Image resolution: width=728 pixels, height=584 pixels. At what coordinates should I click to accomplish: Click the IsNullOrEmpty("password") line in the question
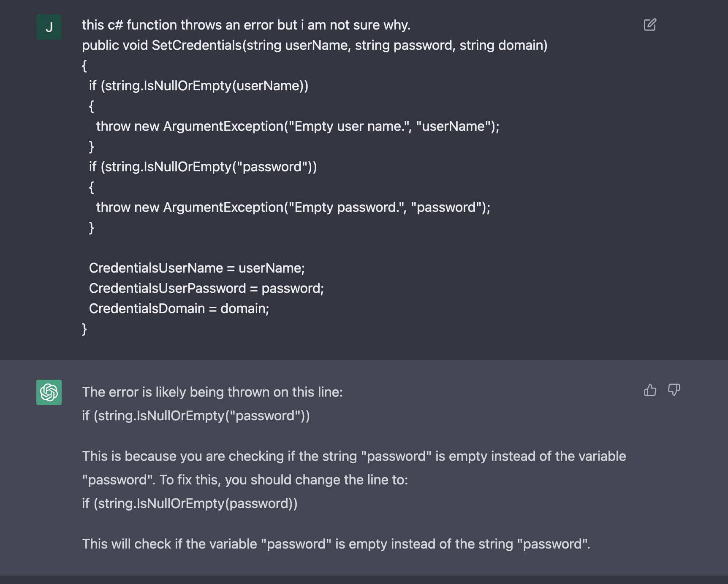tap(203, 167)
